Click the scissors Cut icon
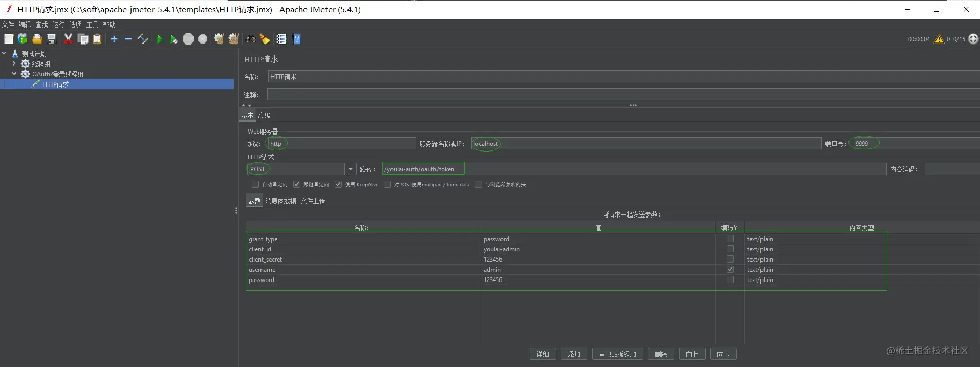980x367 pixels. click(68, 39)
